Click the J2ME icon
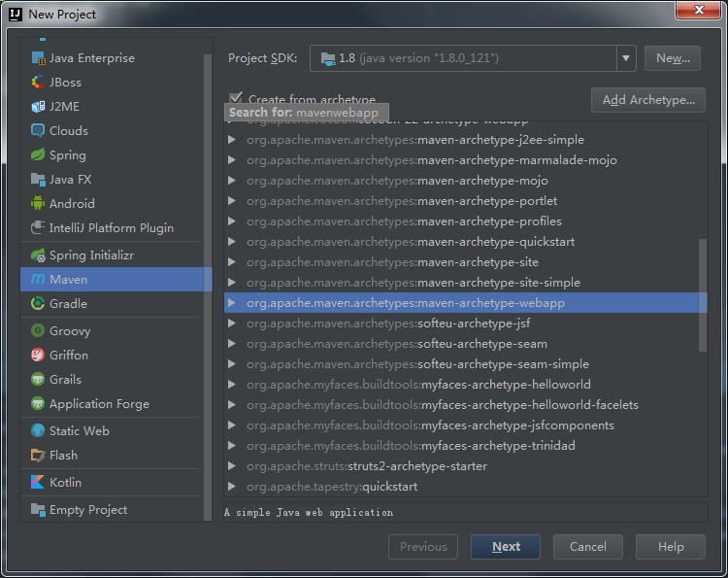The height and width of the screenshot is (578, 728). 38,107
